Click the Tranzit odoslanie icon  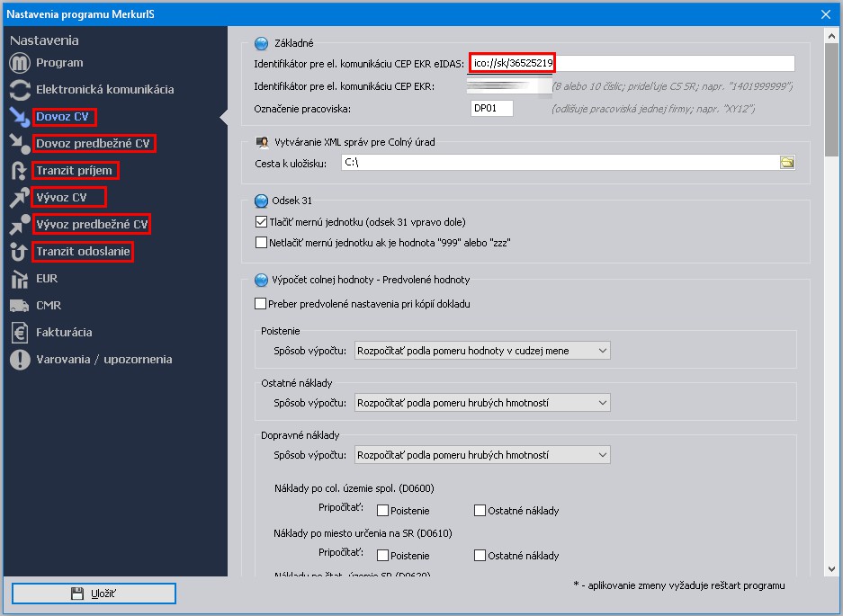tap(20, 251)
